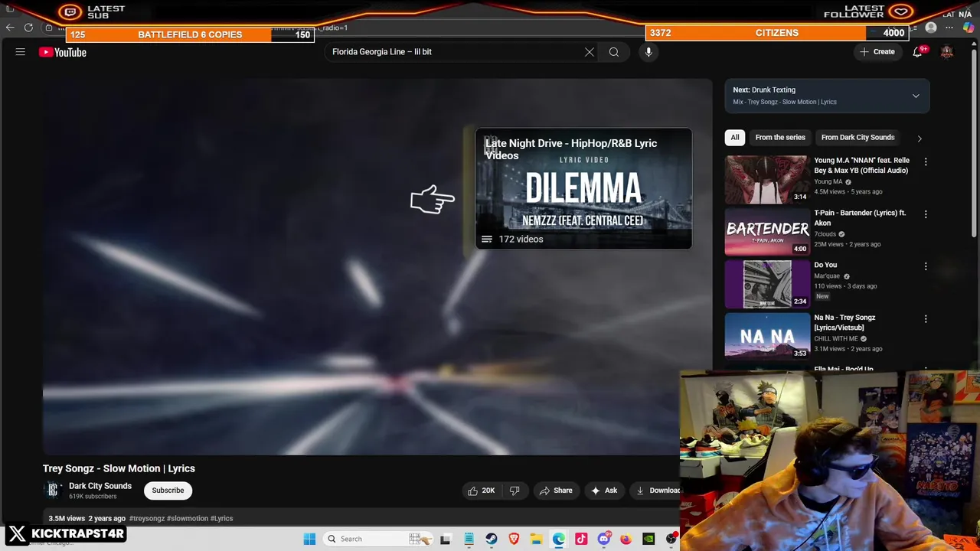Click the #treysongz hashtag link
Viewport: 980px width, 551px height.
147,519
